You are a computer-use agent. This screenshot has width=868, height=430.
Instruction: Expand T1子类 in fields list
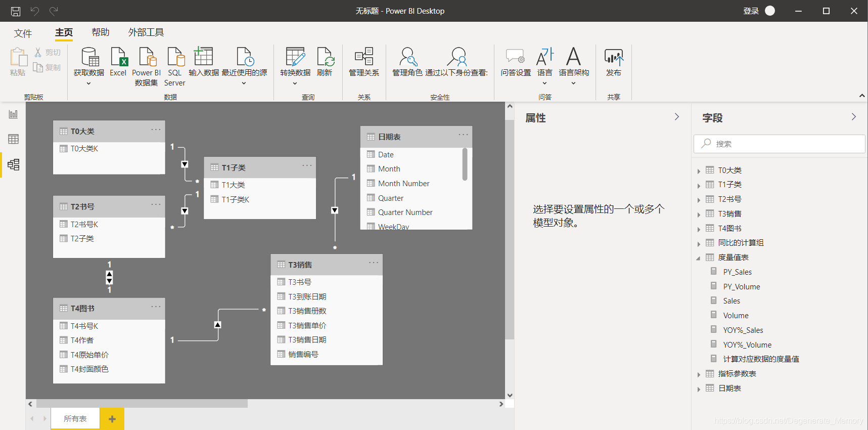point(699,186)
